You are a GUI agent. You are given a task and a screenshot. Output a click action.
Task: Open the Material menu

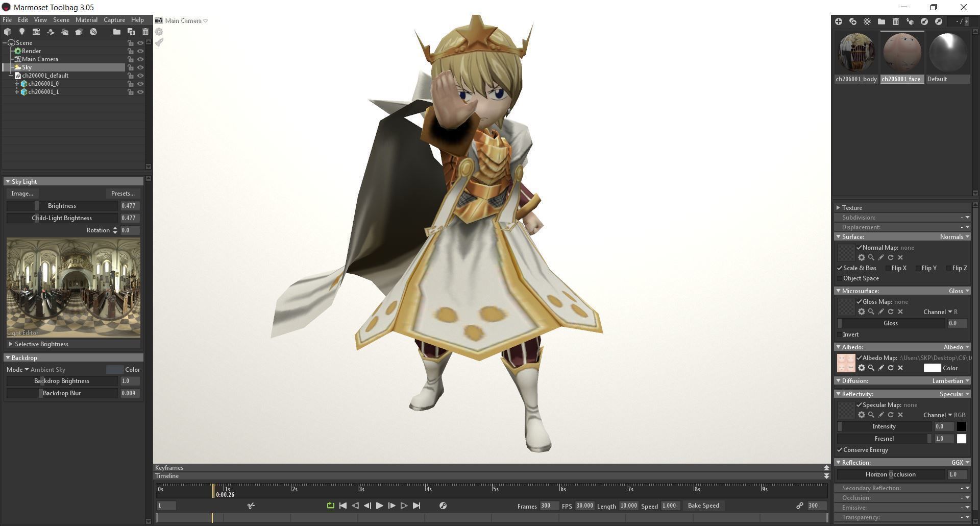click(x=86, y=20)
